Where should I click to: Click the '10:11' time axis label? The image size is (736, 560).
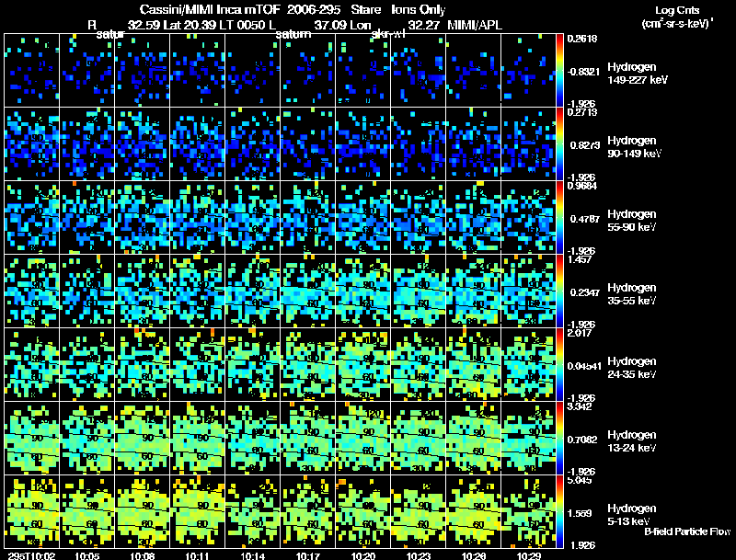click(x=197, y=555)
